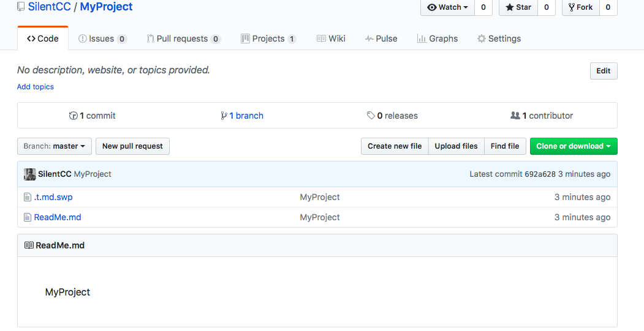
Task: Open the Watch dropdown
Action: coord(448,7)
